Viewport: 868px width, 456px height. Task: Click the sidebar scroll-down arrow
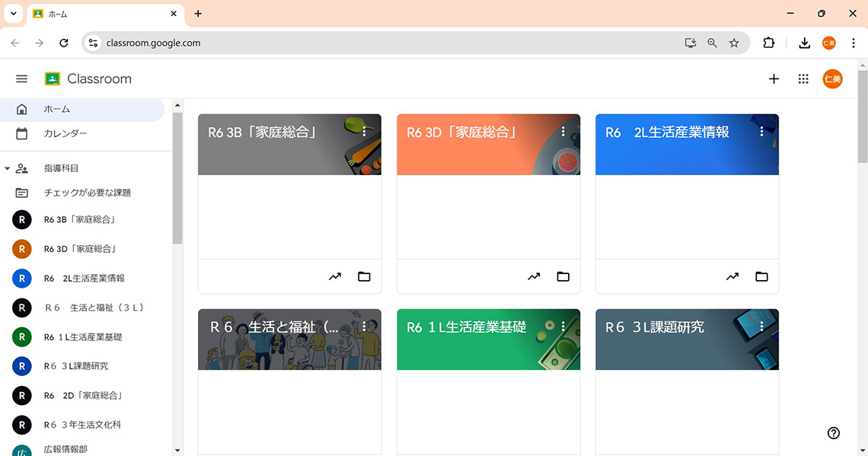[177, 451]
